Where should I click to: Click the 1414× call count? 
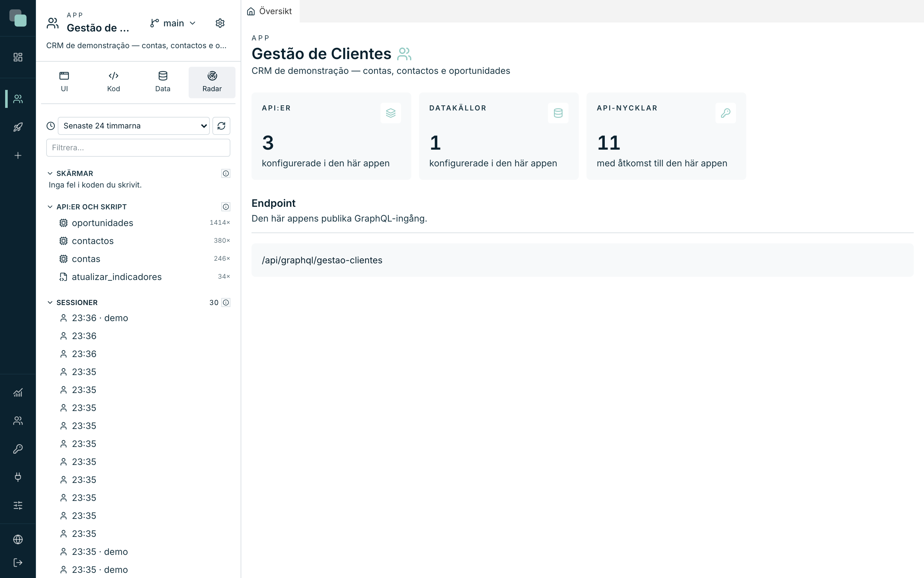tap(220, 223)
